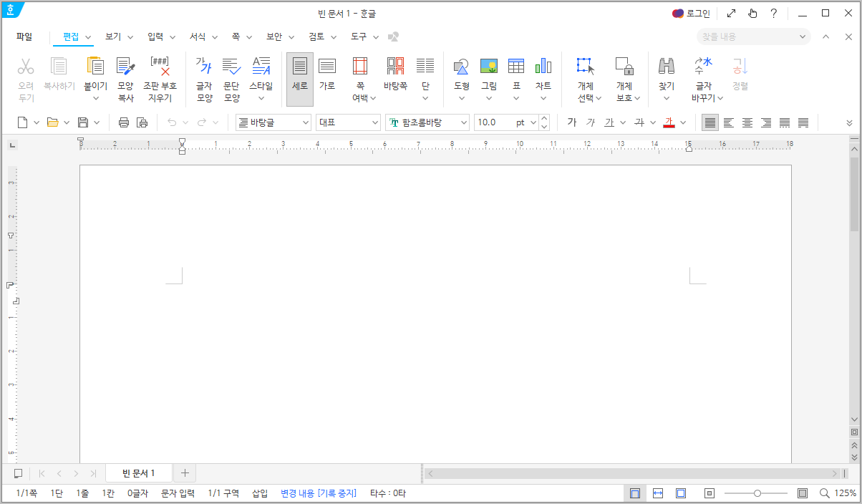Insert a 차트 chart
Viewport: 862px width, 504px height.
coord(543,67)
